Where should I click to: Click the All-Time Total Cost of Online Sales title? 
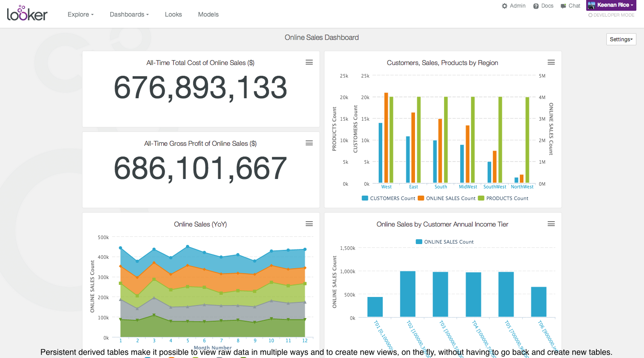click(200, 63)
